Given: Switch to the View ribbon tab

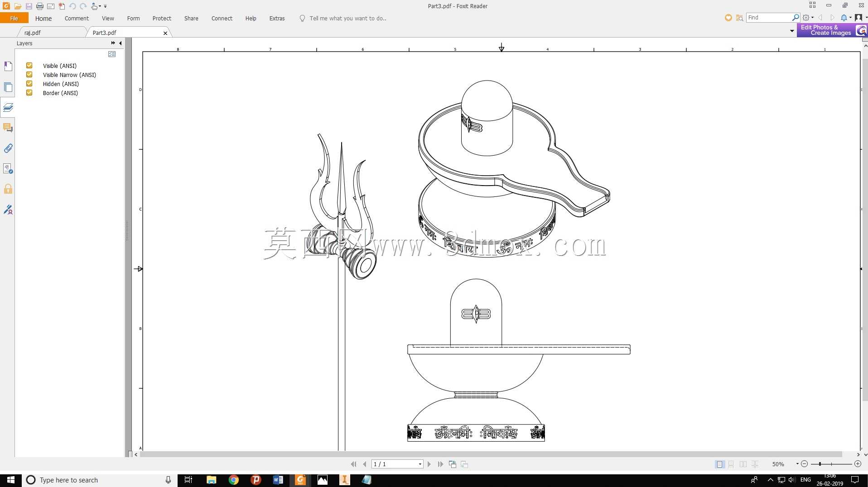Looking at the screenshot, I should click(x=108, y=19).
